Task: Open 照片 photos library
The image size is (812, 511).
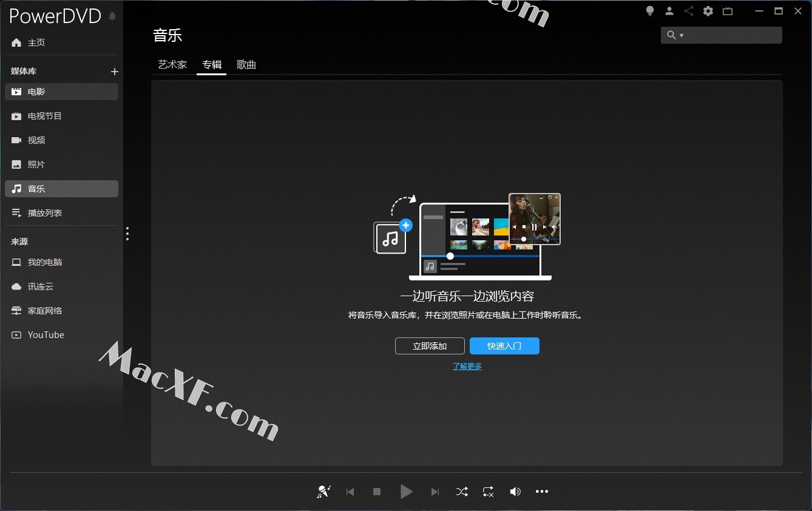Action: 61,164
